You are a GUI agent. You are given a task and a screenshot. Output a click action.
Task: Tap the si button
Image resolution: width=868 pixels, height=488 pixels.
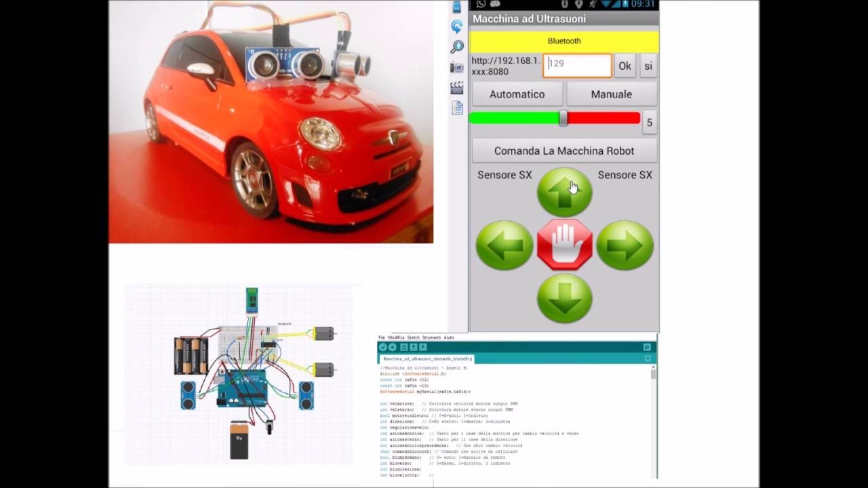648,66
